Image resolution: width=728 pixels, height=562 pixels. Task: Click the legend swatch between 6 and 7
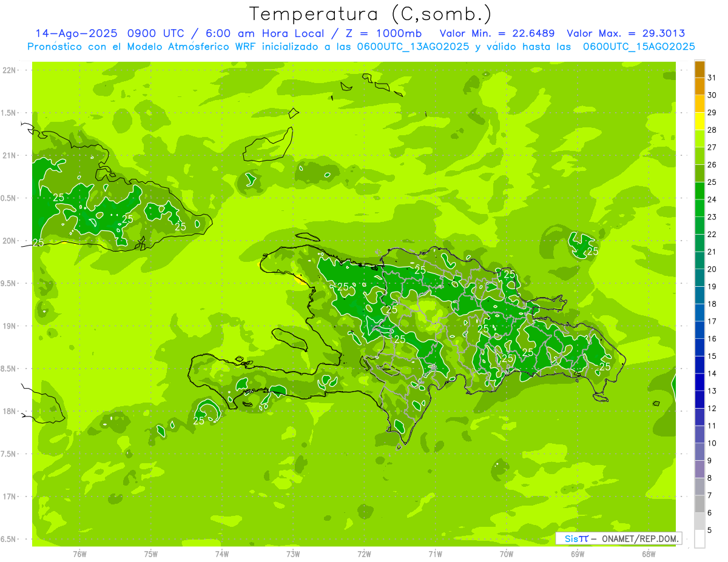[699, 504]
